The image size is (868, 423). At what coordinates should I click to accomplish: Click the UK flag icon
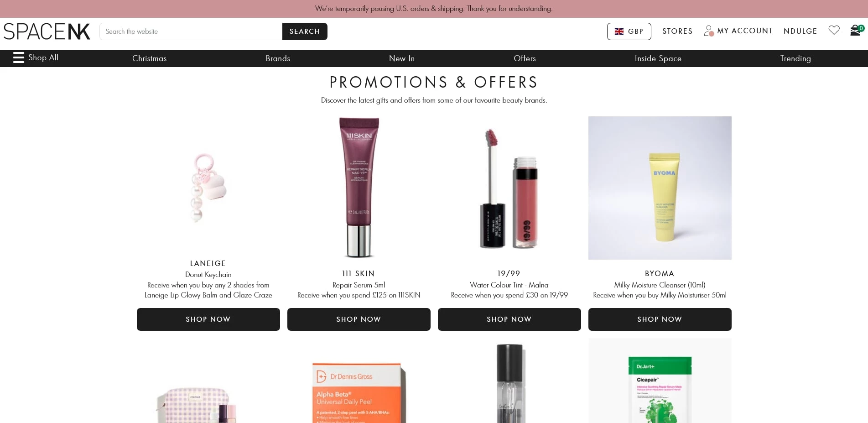point(619,31)
